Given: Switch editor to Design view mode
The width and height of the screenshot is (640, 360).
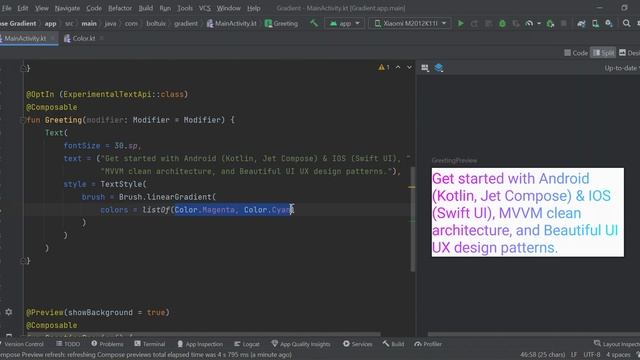Looking at the screenshot, I should point(629,53).
